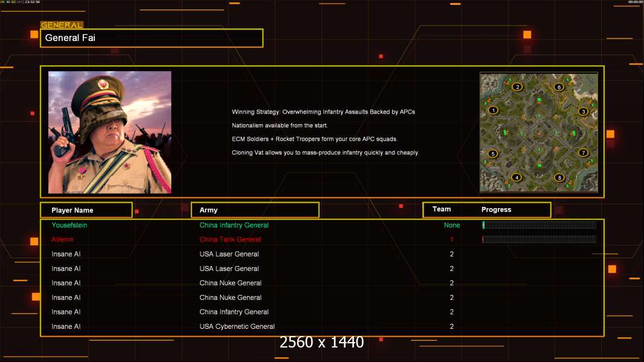Click start position 5 marker on the map
The width and height of the screenshot is (644, 362).
click(x=493, y=154)
